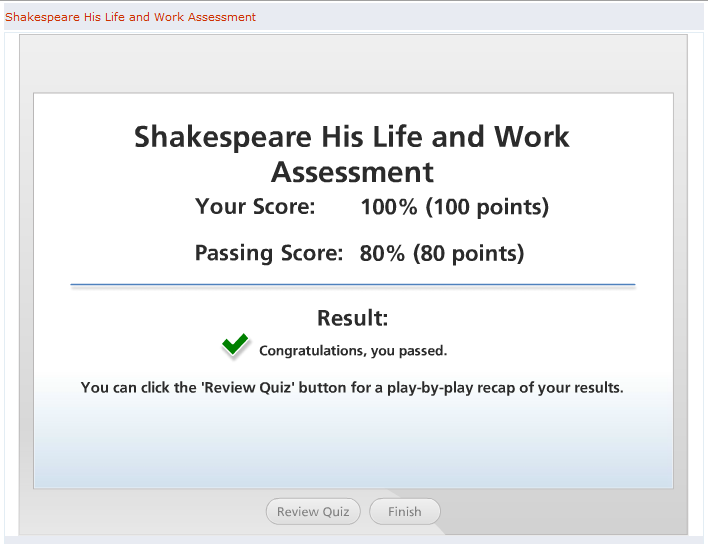Click the '100% (100 points)' score value

[x=455, y=207]
